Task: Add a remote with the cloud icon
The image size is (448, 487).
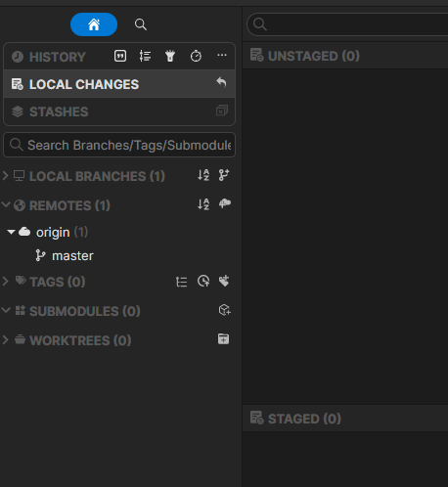Action: click(225, 204)
